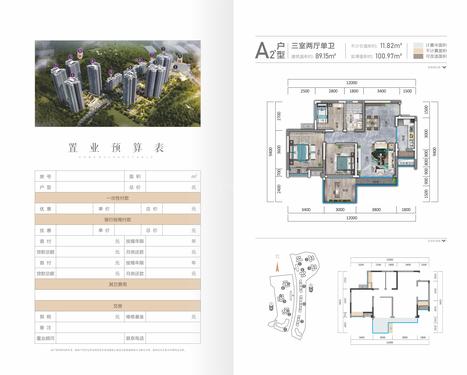Screen dimensions: 467x375
Task: Select the blank 置业顾问 field
Action: click(90, 338)
